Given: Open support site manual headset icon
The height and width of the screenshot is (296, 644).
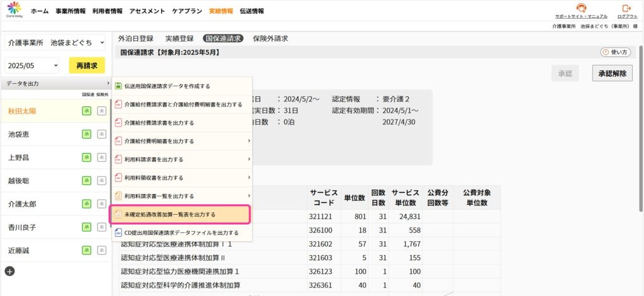Looking at the screenshot, I should tap(580, 8).
